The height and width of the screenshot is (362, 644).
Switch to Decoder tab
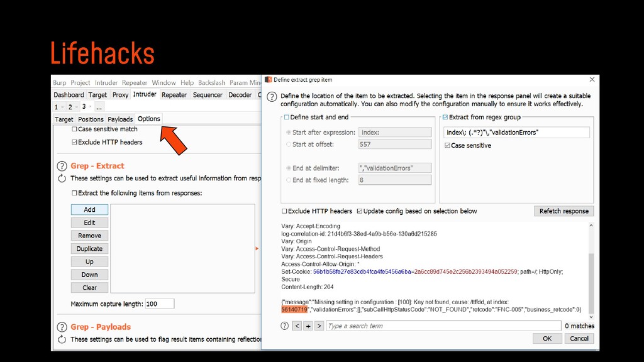(240, 95)
